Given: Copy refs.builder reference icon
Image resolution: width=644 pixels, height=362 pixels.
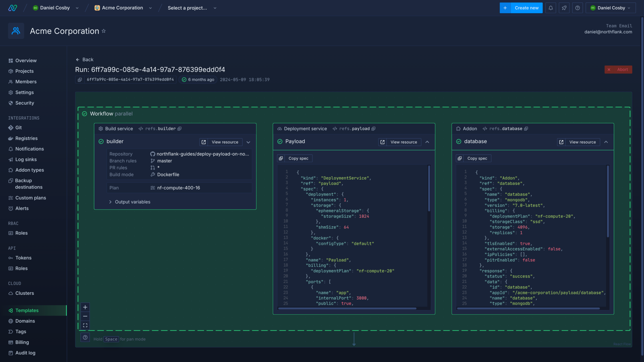Looking at the screenshot, I should pos(179,129).
